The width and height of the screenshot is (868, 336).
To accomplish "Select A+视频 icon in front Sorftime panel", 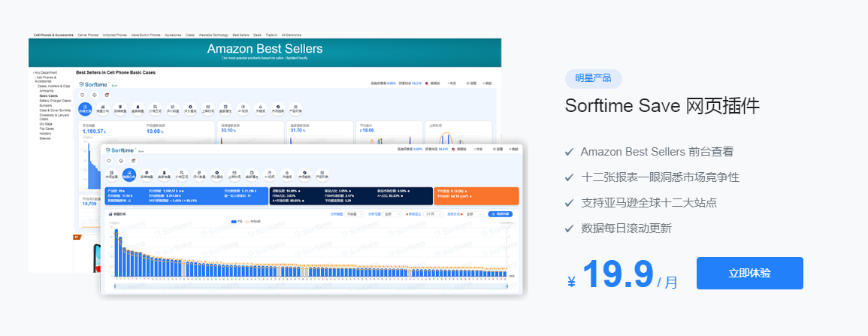I will [270, 175].
